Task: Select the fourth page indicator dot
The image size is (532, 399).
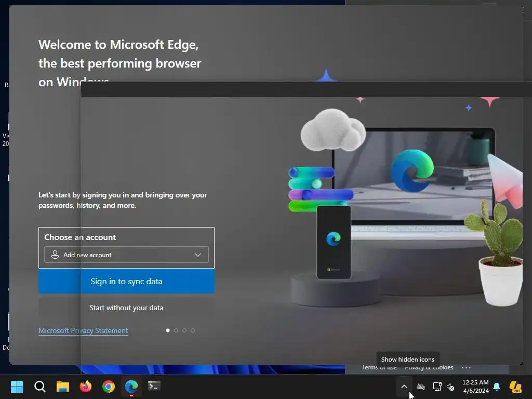Action: pyautogui.click(x=193, y=330)
